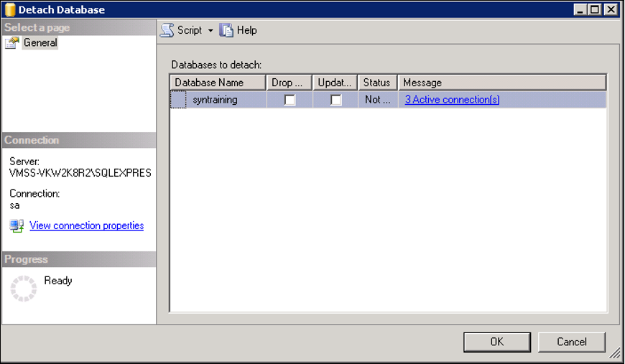Maximize the Detach Database window
This screenshot has width=625, height=364.
595,9
